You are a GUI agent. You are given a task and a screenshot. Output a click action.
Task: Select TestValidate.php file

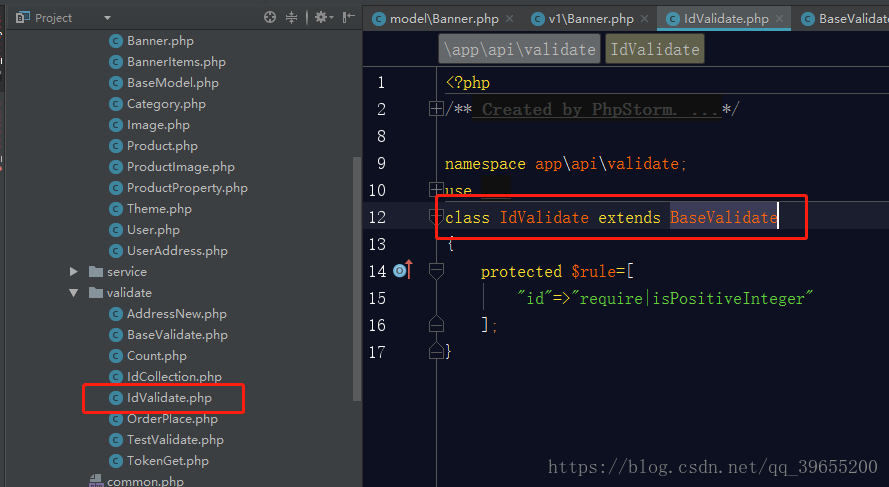tap(175, 439)
